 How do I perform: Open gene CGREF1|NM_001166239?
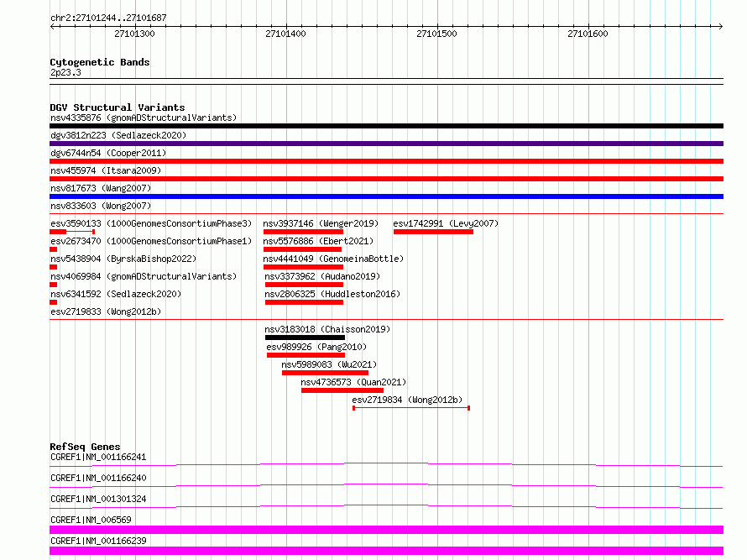98,541
